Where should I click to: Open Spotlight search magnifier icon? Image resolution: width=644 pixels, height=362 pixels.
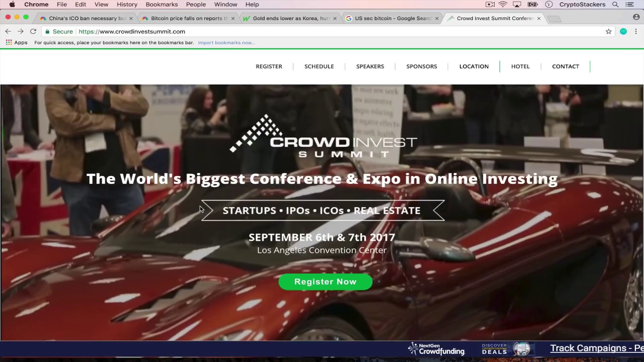[615, 5]
